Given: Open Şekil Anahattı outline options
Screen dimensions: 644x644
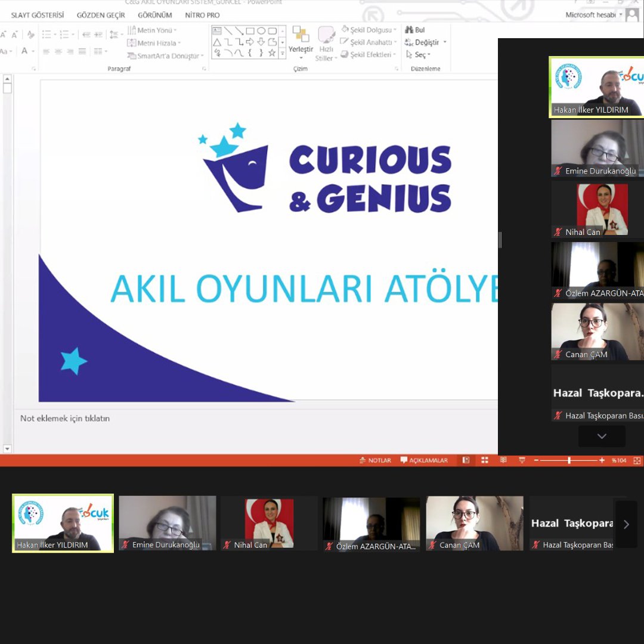Looking at the screenshot, I should (369, 42).
